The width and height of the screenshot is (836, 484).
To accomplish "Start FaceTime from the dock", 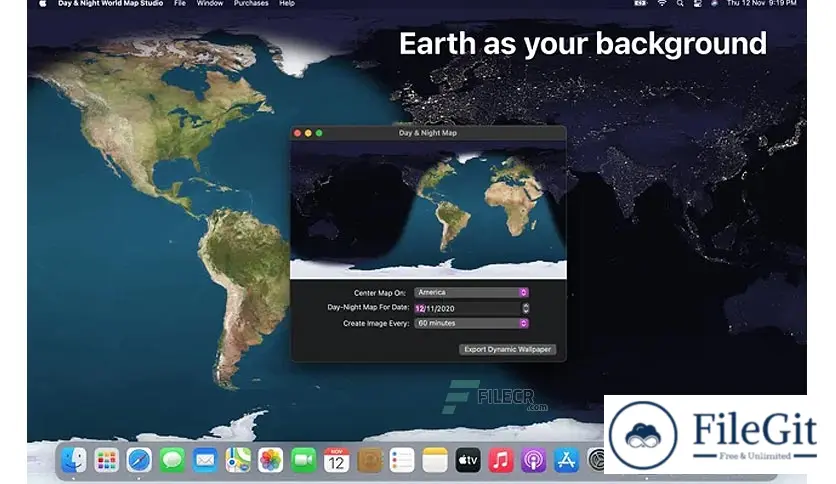I will pyautogui.click(x=303, y=460).
